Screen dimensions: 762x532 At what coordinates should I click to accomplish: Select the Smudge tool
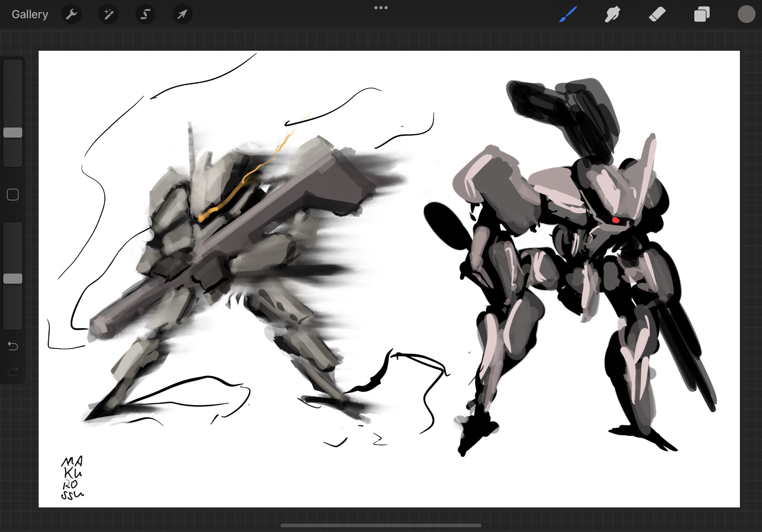612,14
